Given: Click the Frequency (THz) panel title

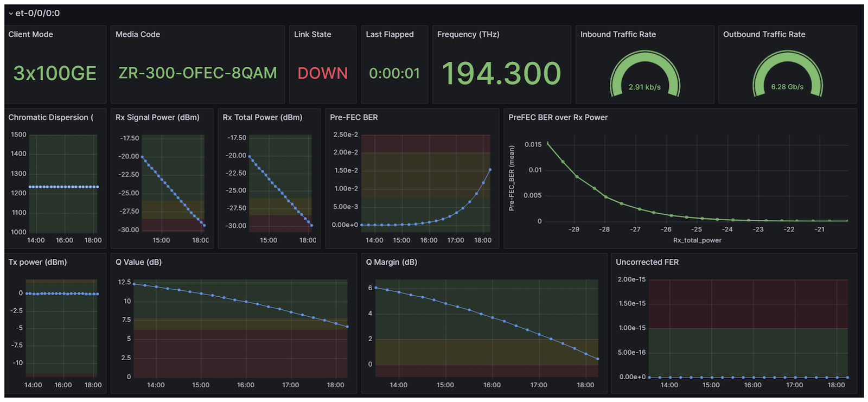Looking at the screenshot, I should [468, 34].
